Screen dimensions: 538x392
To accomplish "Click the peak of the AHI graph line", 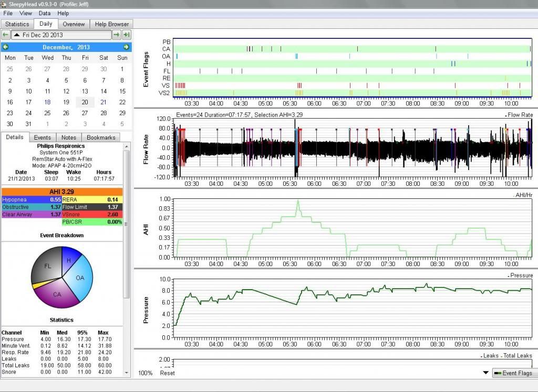I will click(x=298, y=201).
